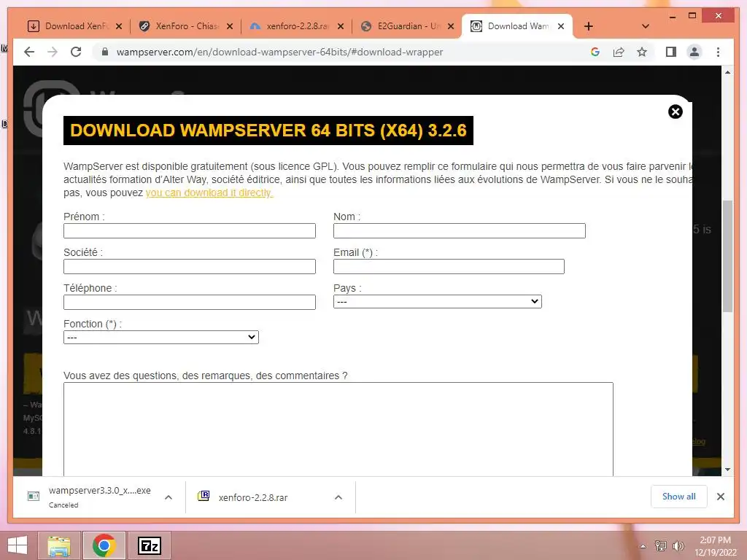The image size is (747, 560).
Task: Focus the Nom input field
Action: click(x=460, y=230)
